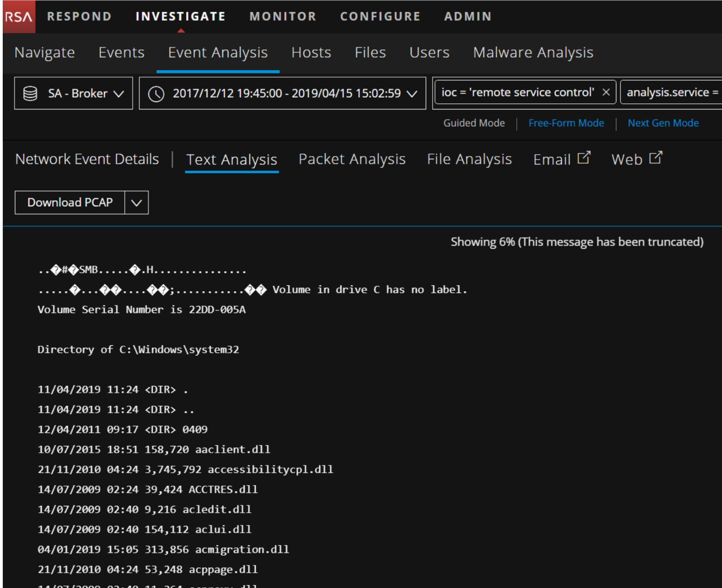Click the database icon beside SA - Broker
This screenshot has width=722, height=588.
pyautogui.click(x=30, y=94)
